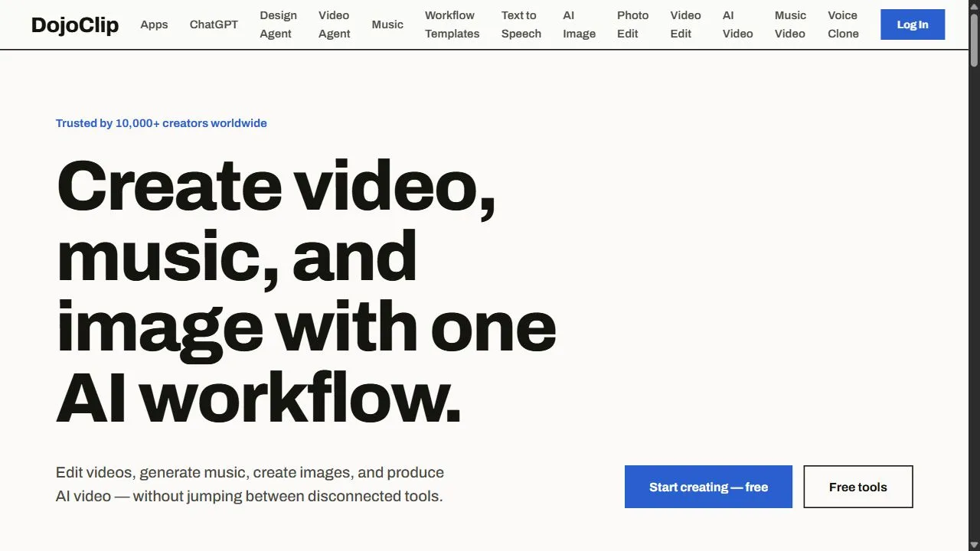The image size is (980, 551).
Task: Open AI Image tool link
Action: (x=579, y=24)
